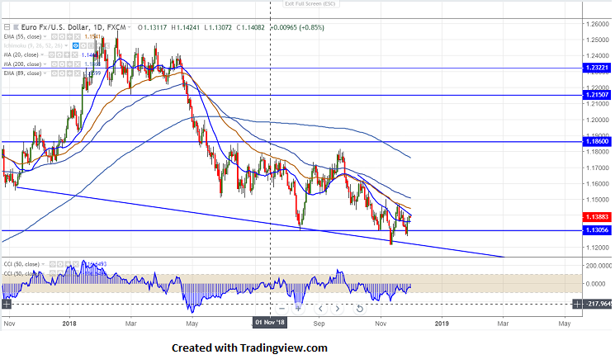The height and width of the screenshot is (364, 615).
Task: Select the 1.13056 horizontal line price label
Action: pyautogui.click(x=597, y=230)
